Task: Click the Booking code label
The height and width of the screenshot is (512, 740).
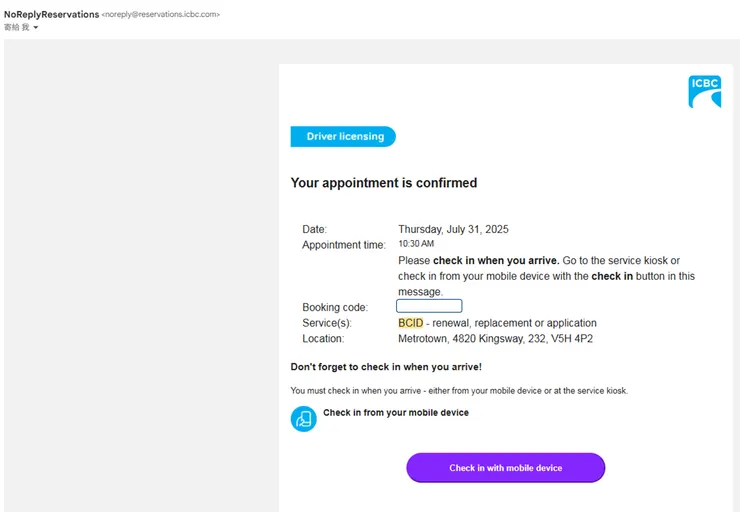Action: coord(335,307)
